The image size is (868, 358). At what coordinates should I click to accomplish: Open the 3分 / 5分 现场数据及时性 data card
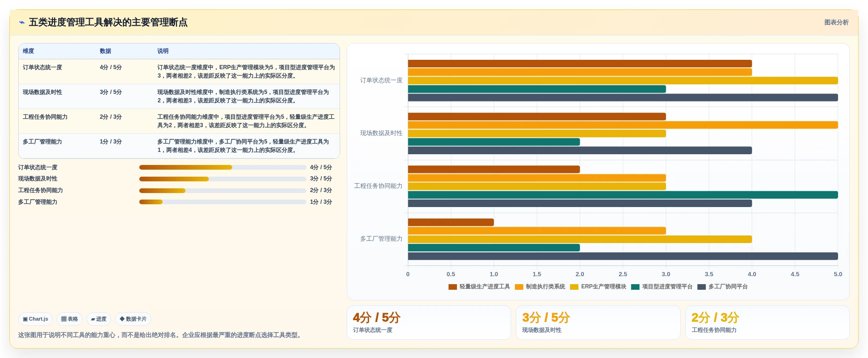coord(598,322)
